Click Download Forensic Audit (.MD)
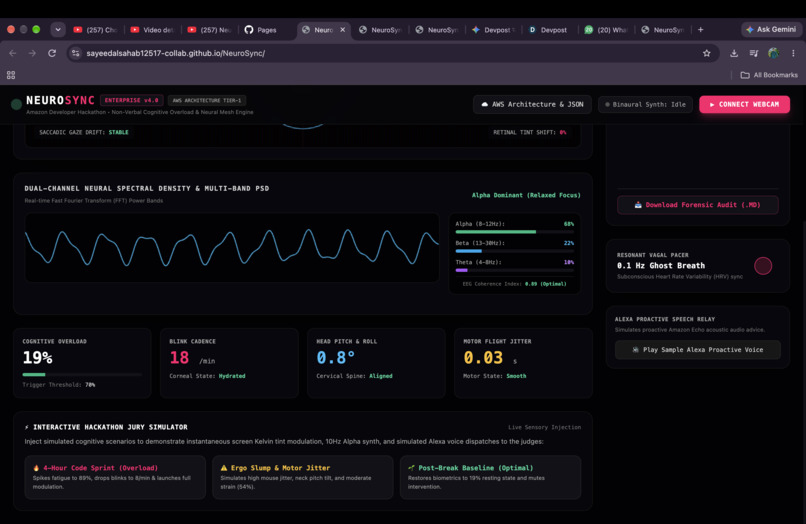 click(x=698, y=205)
